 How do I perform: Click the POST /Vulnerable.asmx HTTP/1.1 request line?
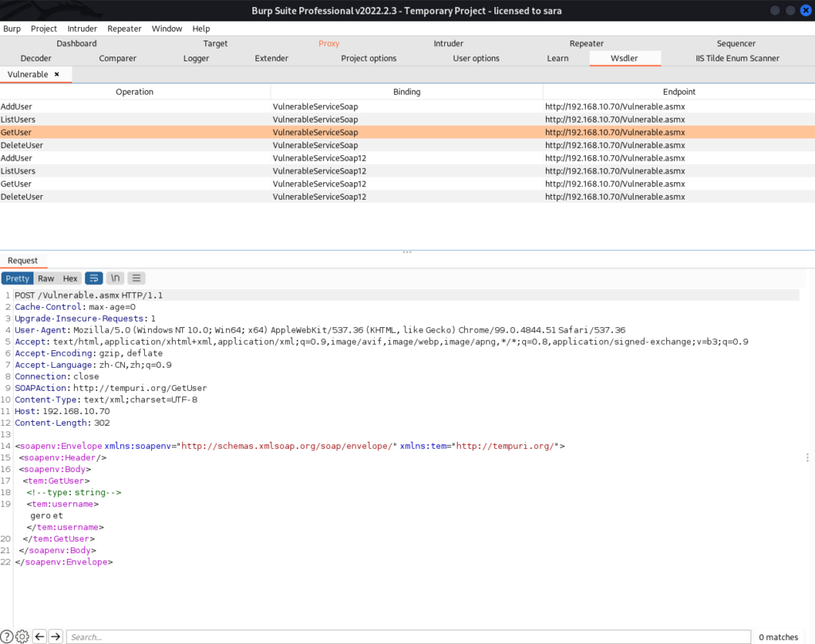click(89, 295)
